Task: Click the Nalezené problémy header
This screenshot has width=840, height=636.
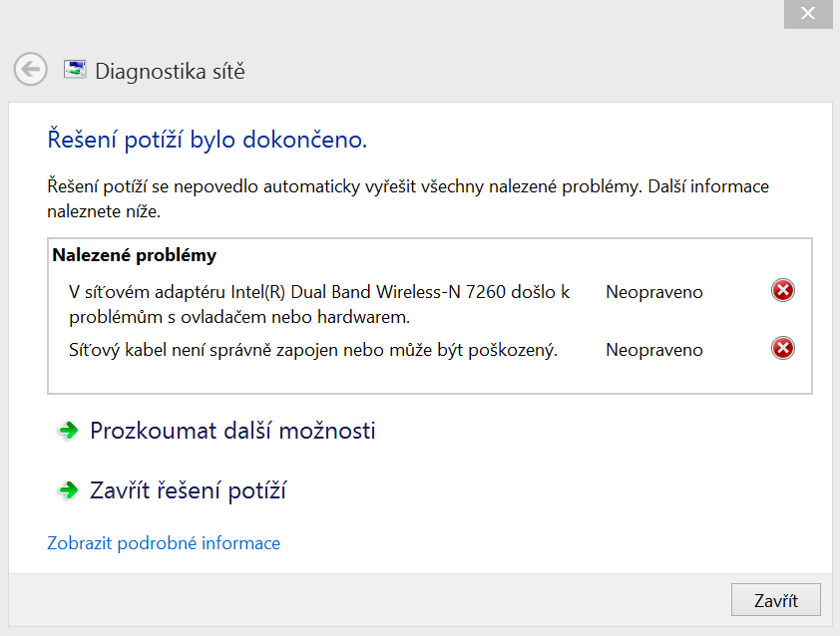Action: pos(135,256)
